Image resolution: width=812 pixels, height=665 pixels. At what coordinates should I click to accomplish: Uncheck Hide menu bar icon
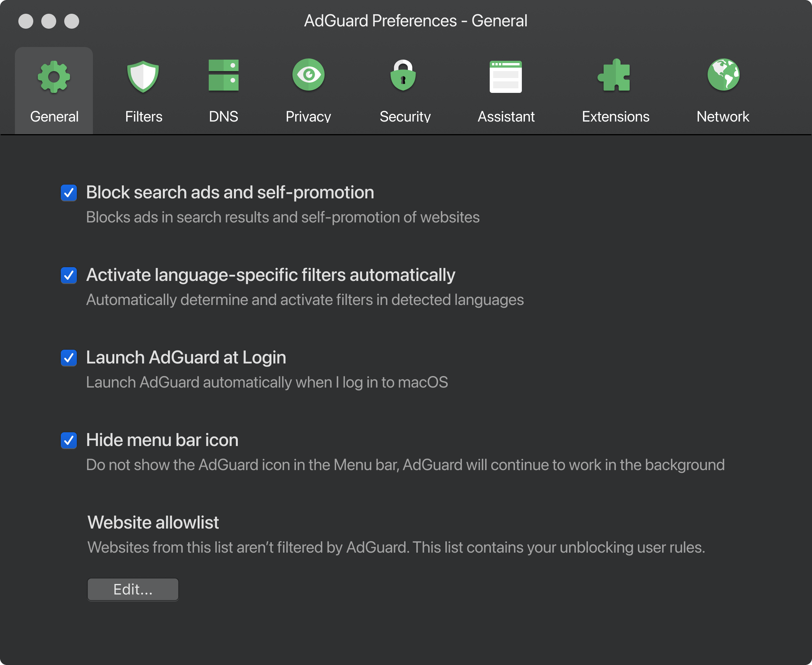(69, 441)
